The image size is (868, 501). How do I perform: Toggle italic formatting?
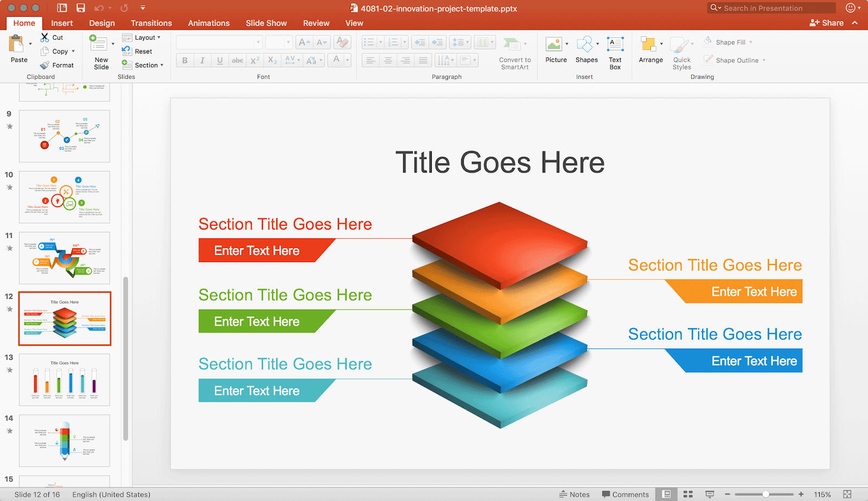tap(202, 60)
